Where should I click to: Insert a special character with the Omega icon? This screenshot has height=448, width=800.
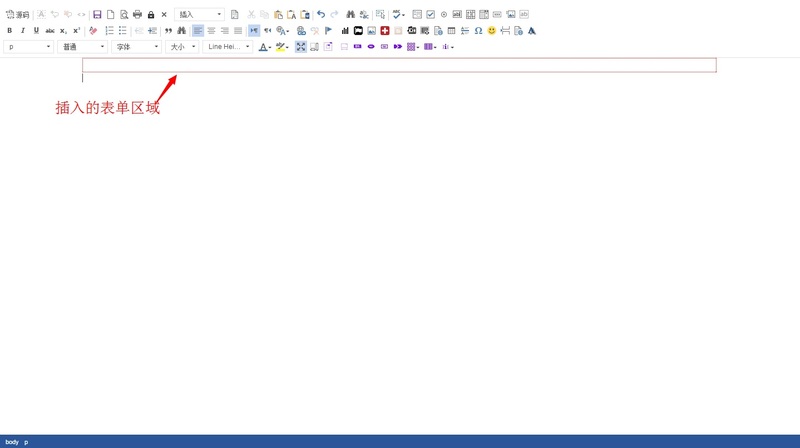tap(478, 31)
